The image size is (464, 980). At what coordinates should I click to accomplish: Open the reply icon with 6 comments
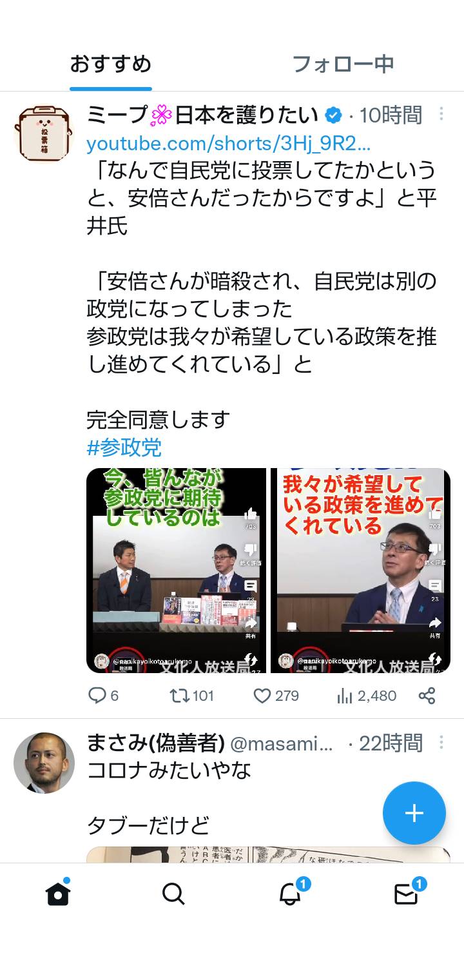(x=97, y=696)
